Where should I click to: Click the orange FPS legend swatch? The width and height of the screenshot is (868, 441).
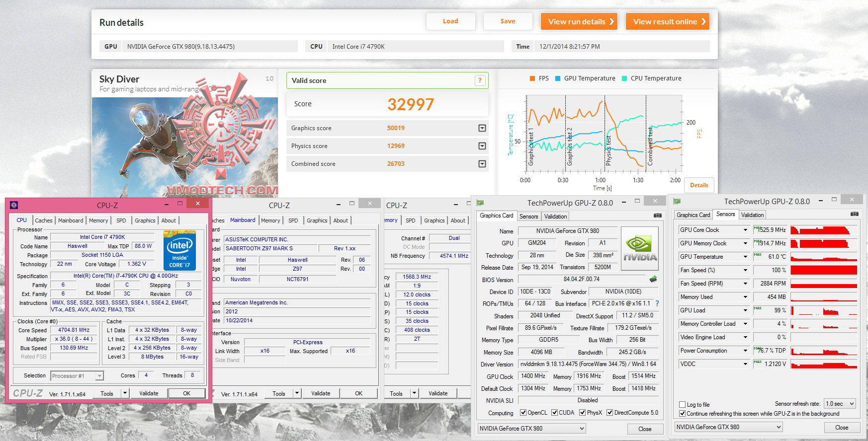(x=532, y=78)
